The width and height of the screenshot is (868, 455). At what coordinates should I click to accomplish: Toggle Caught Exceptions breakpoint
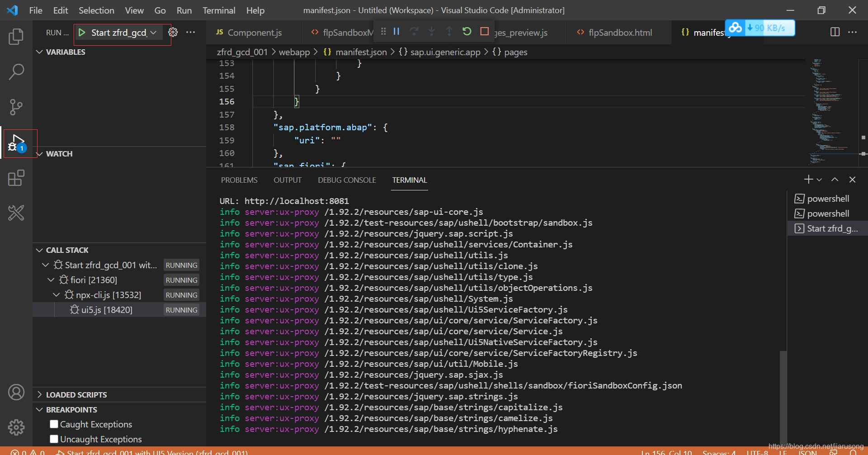pos(54,424)
